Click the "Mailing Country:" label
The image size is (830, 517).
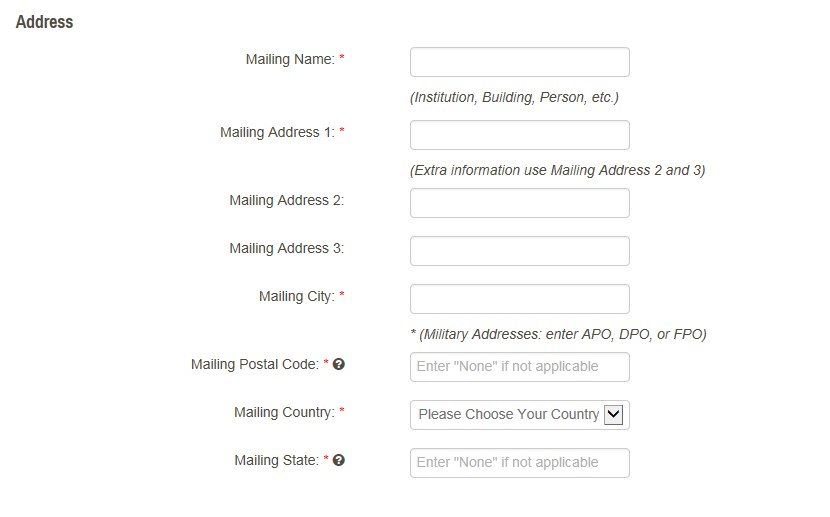[284, 412]
